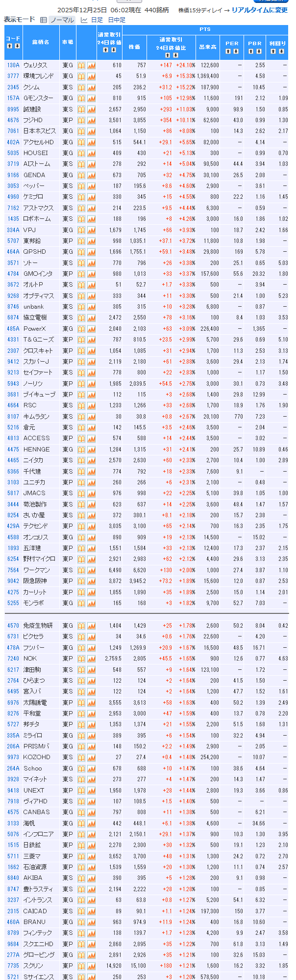Open stock code link 4676 for フジHD
The image size is (296, 980).
pos(13,120)
